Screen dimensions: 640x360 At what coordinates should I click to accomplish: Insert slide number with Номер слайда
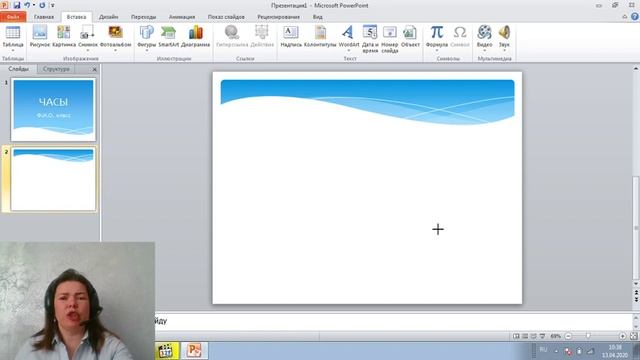(x=390, y=39)
